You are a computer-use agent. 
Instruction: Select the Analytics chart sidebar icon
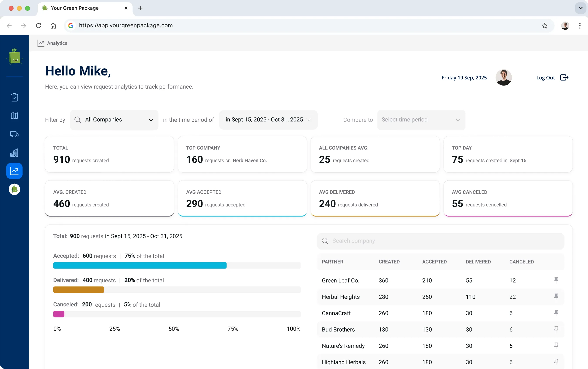coord(14,171)
